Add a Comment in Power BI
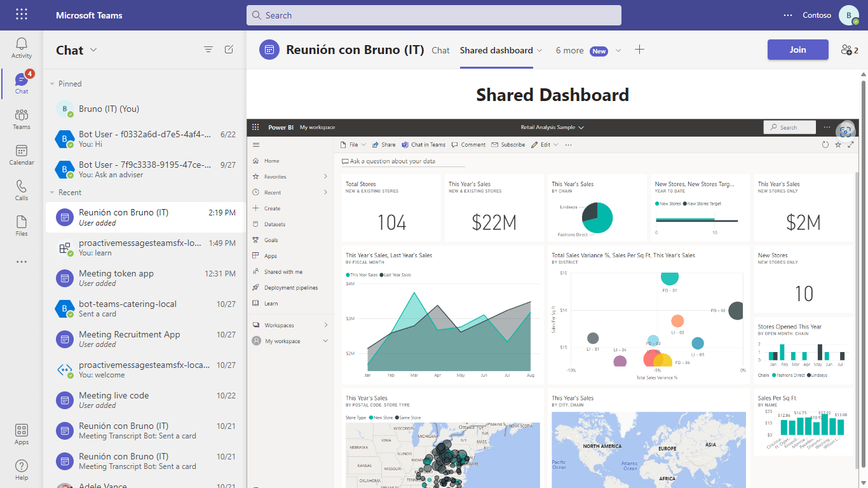This screenshot has width=868, height=488. coord(469,145)
